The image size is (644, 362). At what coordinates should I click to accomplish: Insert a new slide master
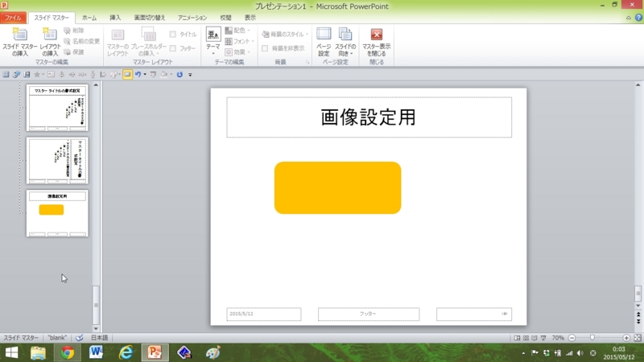coord(19,42)
